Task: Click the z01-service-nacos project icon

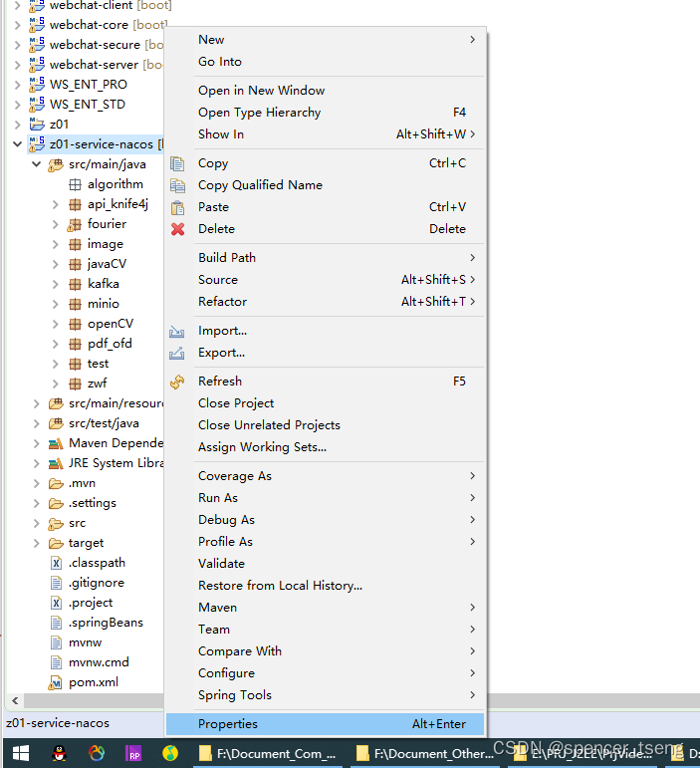Action: (37, 143)
